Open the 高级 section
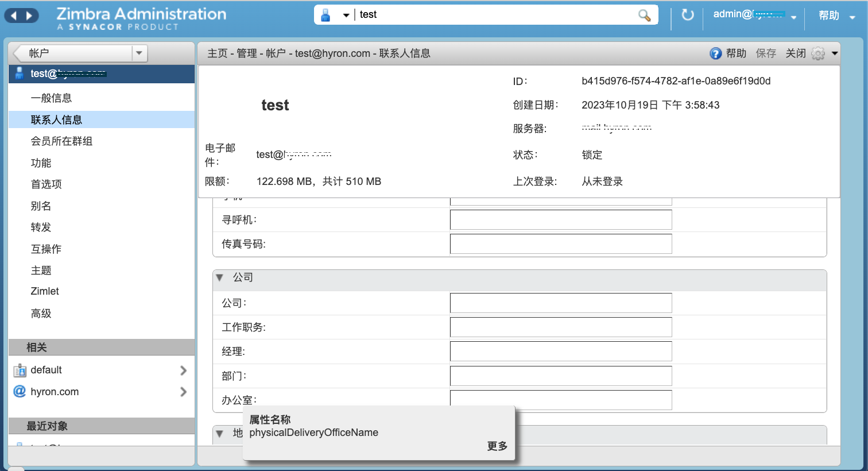 (102, 314)
